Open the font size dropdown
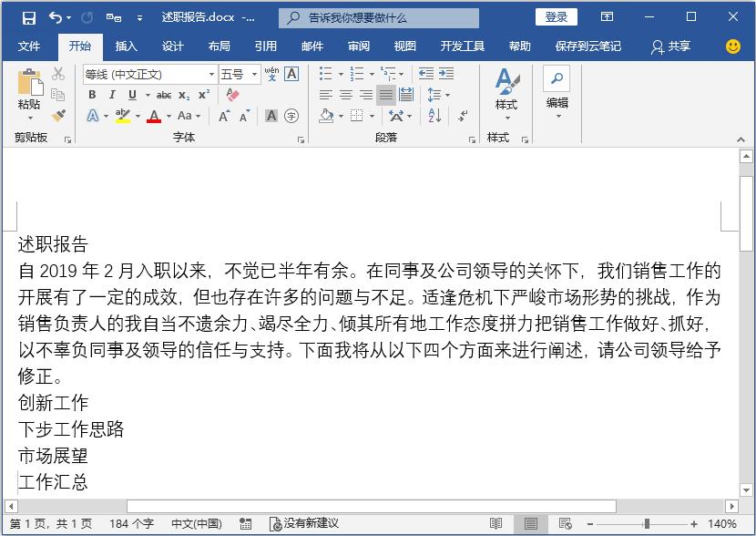756x536 pixels. click(254, 74)
